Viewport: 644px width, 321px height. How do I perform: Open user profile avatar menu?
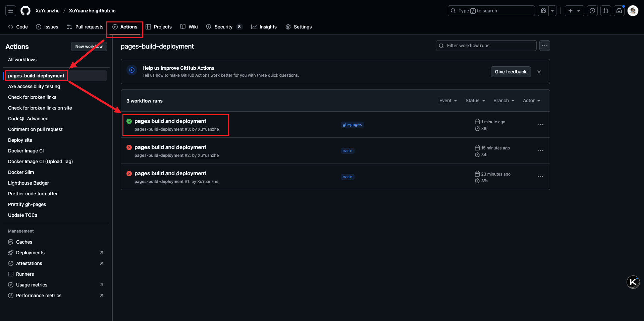point(633,11)
